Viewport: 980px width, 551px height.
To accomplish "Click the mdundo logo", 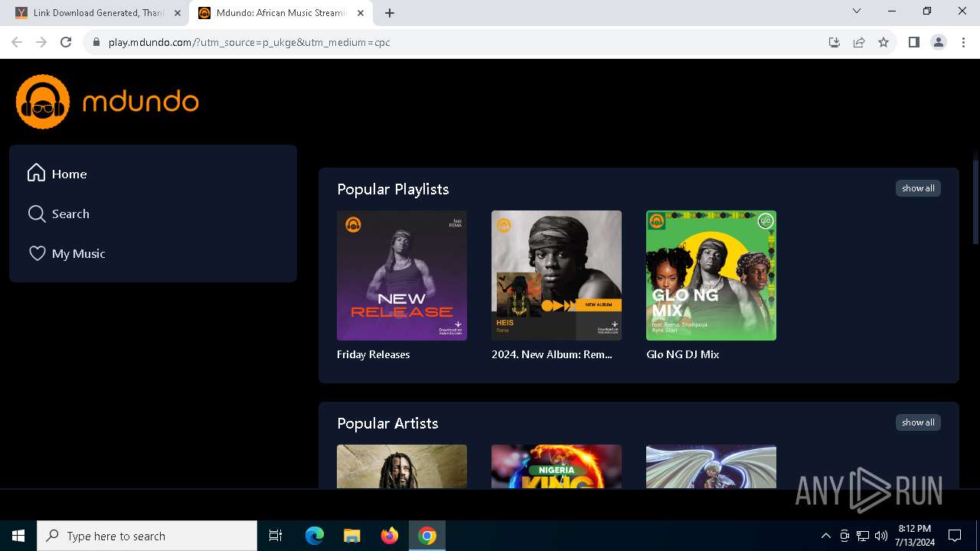I will point(107,102).
